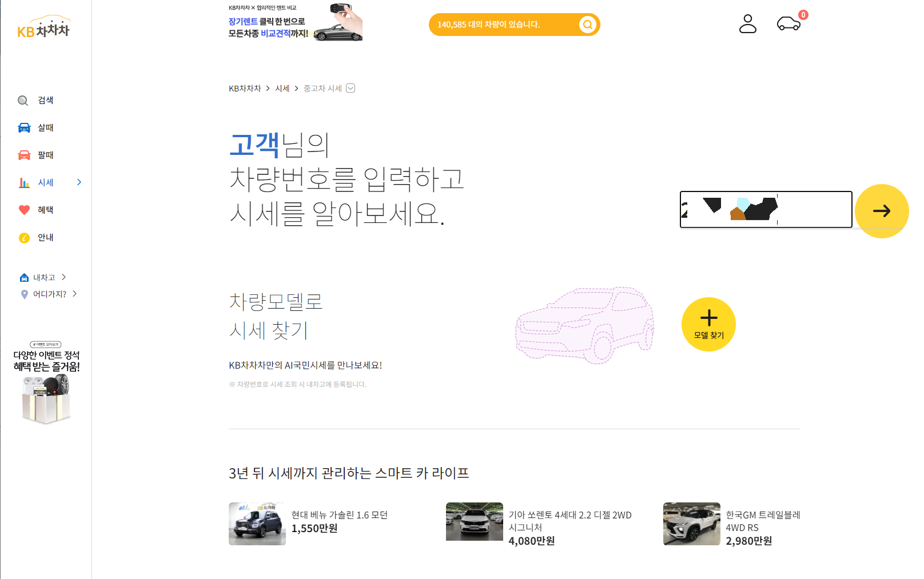Click the magnifier icon beside 검색

[x=23, y=101]
